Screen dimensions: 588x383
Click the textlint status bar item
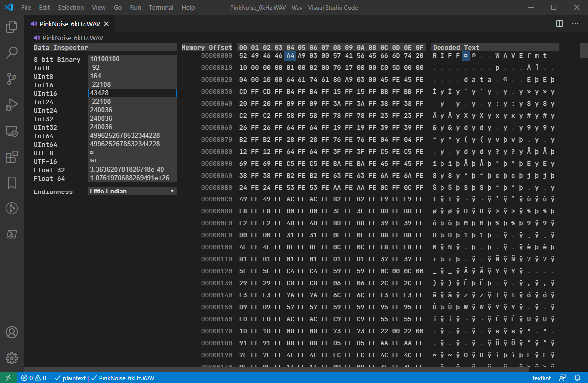point(541,378)
